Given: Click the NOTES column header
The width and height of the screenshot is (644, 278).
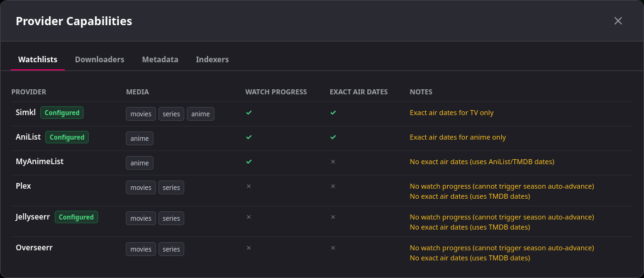Looking at the screenshot, I should [x=421, y=92].
